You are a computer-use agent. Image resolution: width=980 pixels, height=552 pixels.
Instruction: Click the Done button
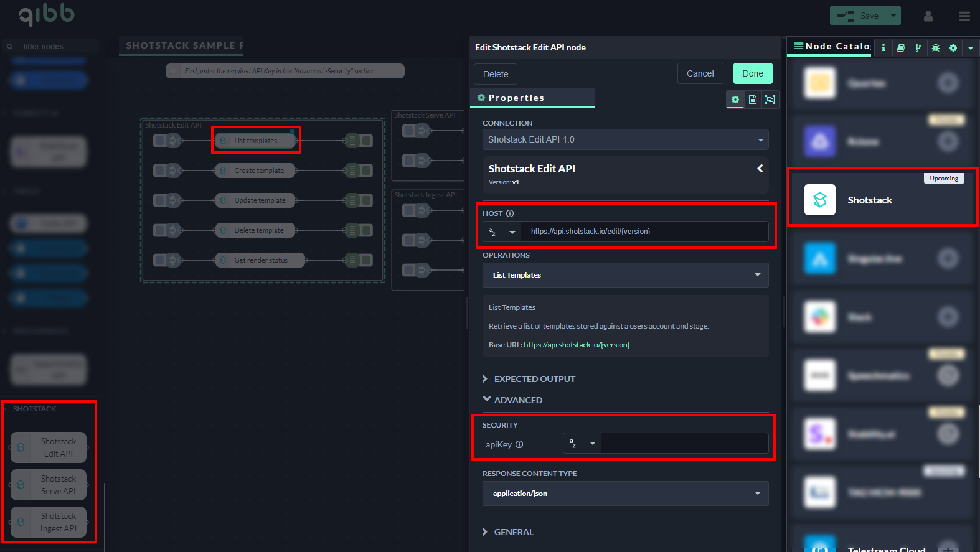pos(752,73)
